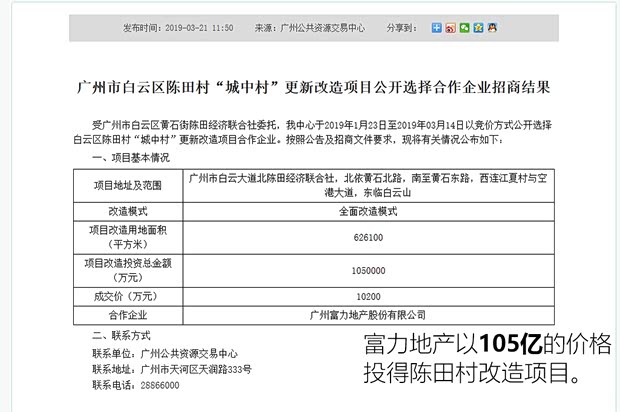Click the blue plus more-sharing icon
620x412 pixels.
436,28
